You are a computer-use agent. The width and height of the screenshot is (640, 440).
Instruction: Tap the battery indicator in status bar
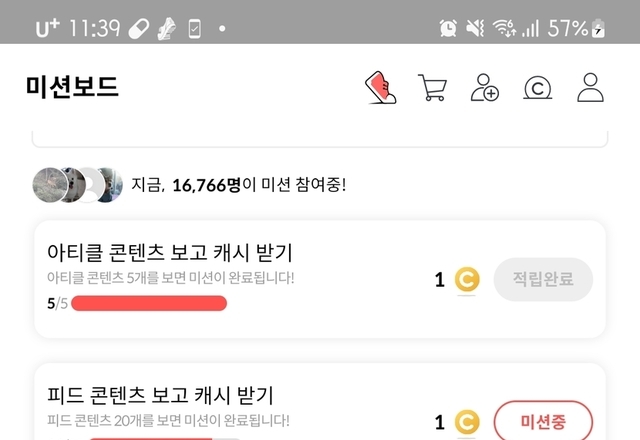pyautogui.click(x=598, y=28)
